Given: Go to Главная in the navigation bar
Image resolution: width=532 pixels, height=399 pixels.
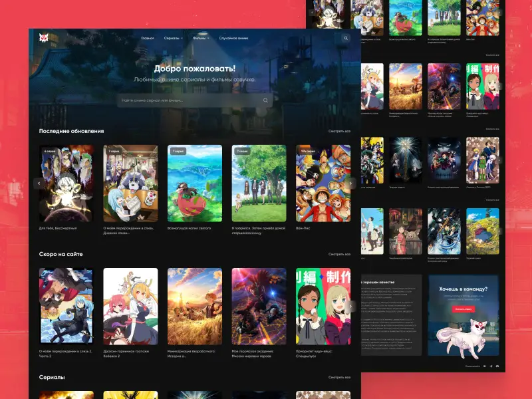Looking at the screenshot, I should coord(148,39).
